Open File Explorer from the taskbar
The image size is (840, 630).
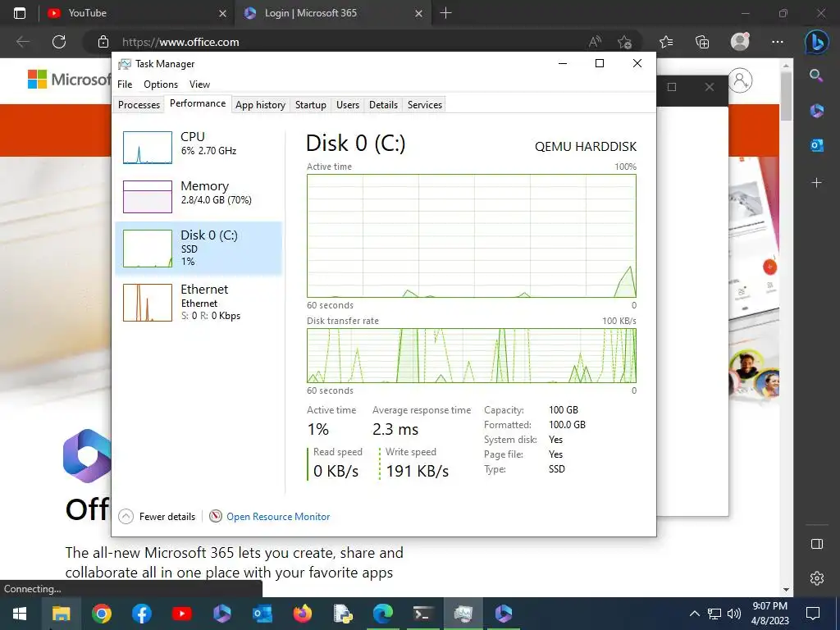pyautogui.click(x=61, y=614)
